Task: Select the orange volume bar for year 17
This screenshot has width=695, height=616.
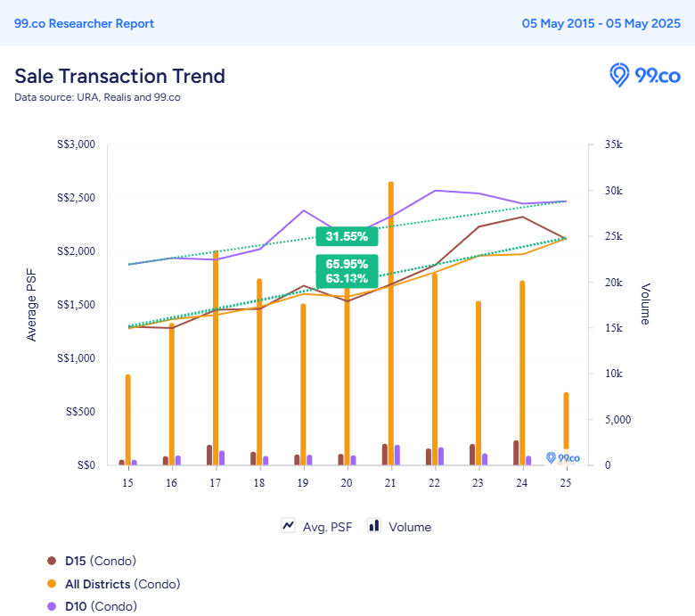Action: tap(216, 357)
